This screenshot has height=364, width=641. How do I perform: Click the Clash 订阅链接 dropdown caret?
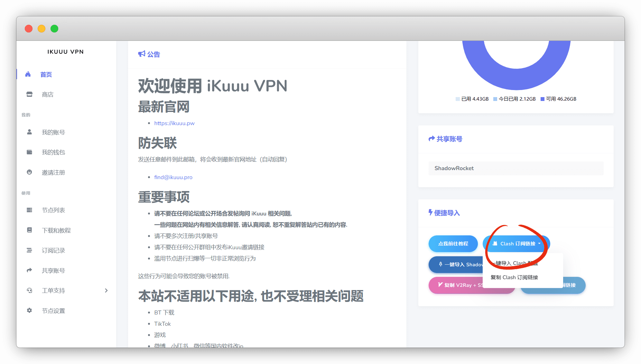[x=539, y=244]
